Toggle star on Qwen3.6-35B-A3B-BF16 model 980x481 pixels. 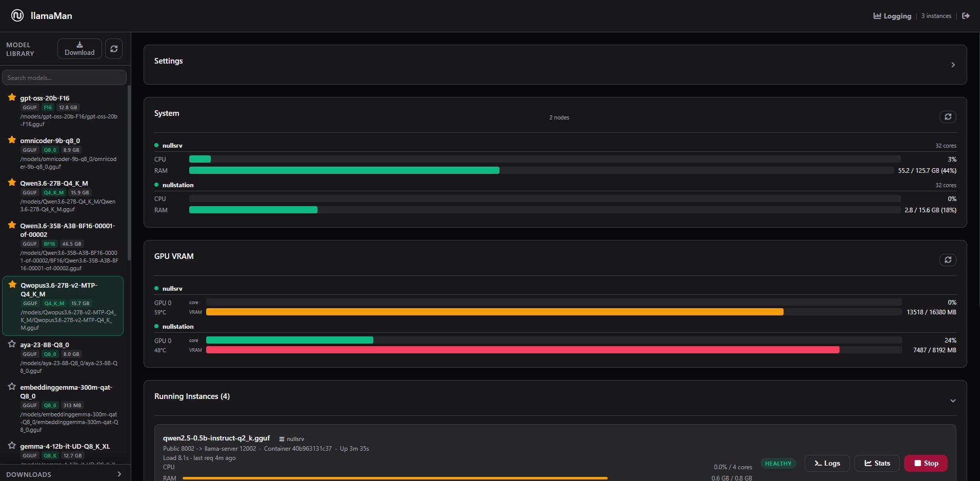12,225
